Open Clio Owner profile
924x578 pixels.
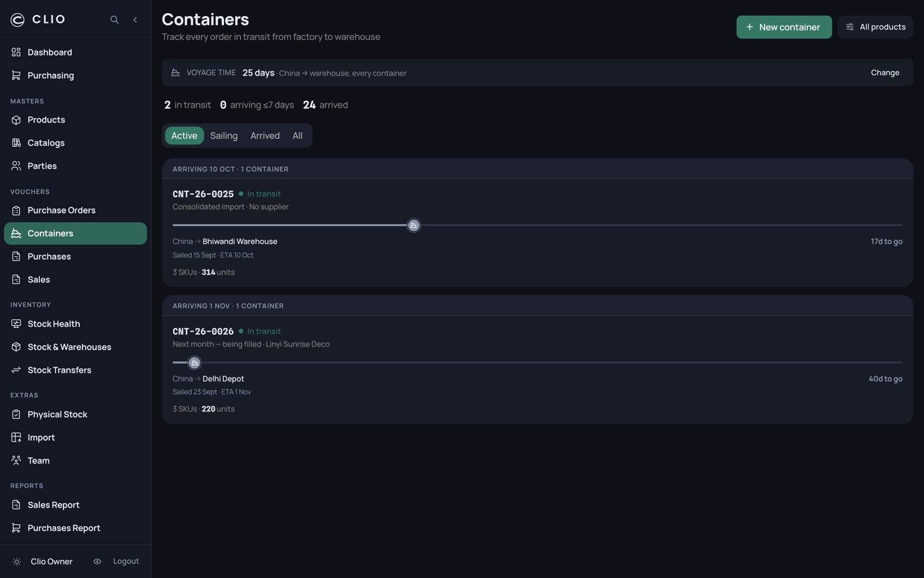click(51, 562)
